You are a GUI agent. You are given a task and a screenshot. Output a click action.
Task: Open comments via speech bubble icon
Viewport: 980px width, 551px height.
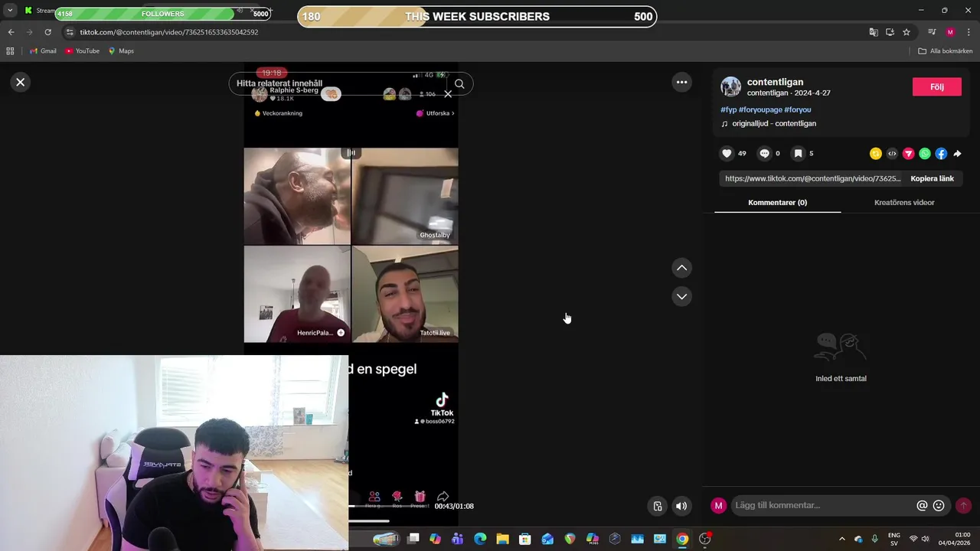click(764, 153)
